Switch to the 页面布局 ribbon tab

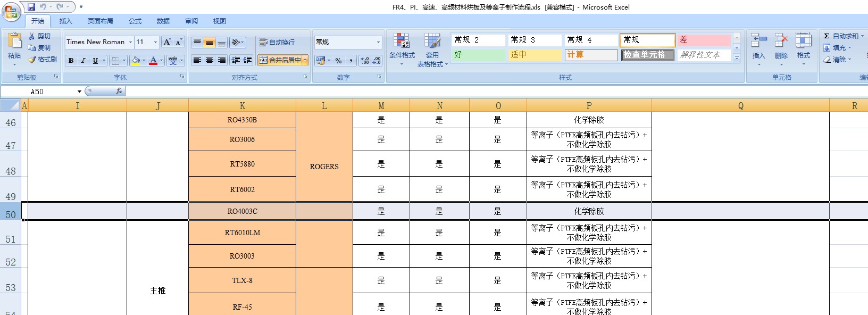pos(101,21)
